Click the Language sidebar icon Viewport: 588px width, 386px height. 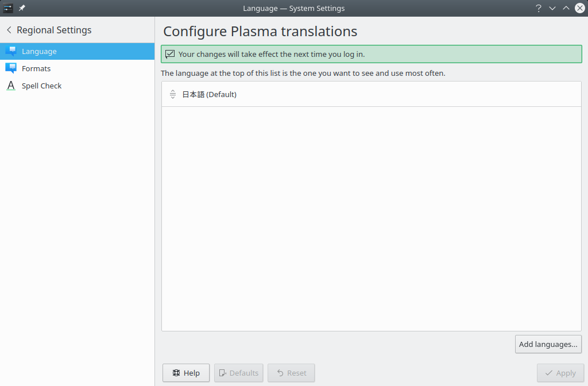pyautogui.click(x=11, y=51)
